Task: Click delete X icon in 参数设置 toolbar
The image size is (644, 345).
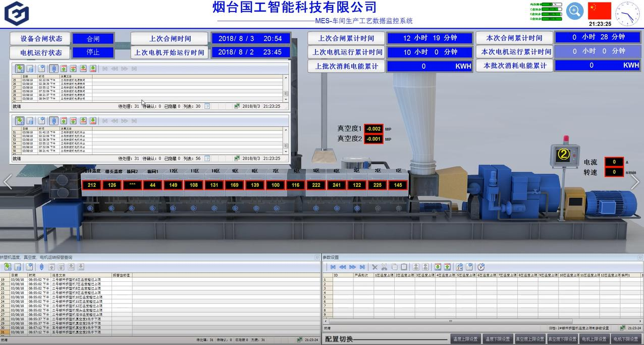Action: click(374, 267)
